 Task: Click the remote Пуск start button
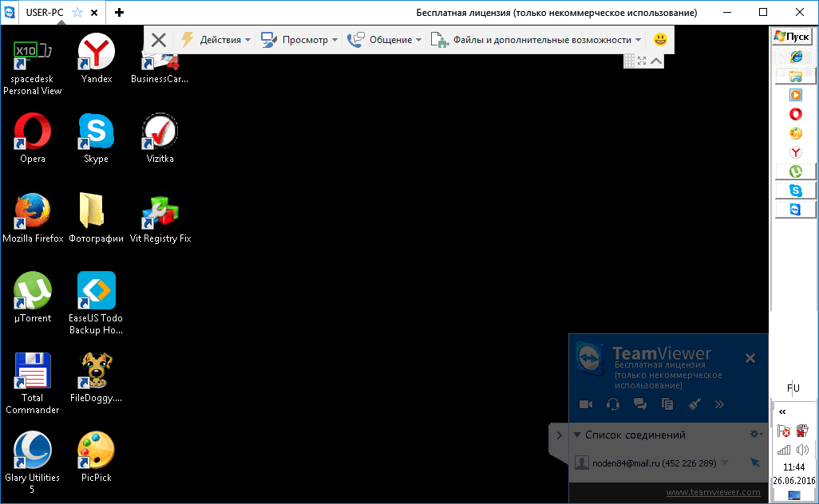click(x=792, y=37)
